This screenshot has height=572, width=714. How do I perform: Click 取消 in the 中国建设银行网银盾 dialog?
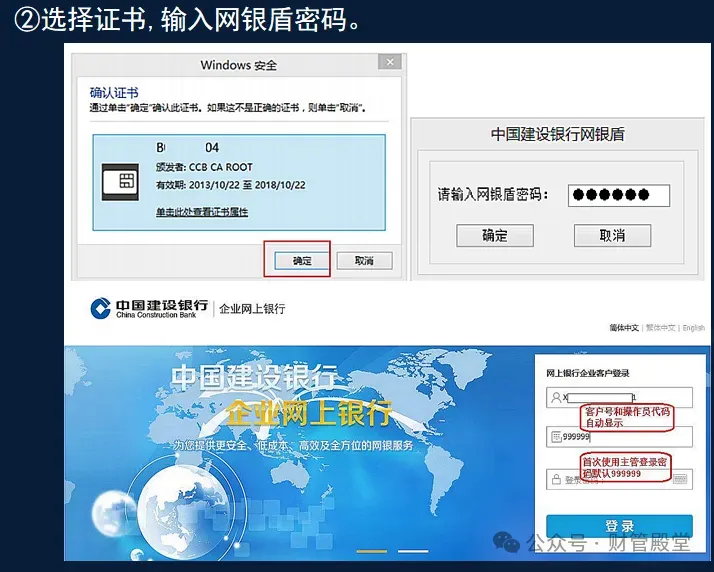point(612,235)
